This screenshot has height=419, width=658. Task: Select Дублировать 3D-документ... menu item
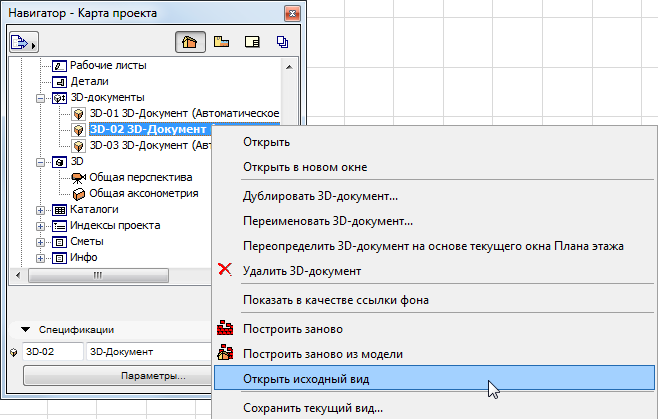coord(434,196)
